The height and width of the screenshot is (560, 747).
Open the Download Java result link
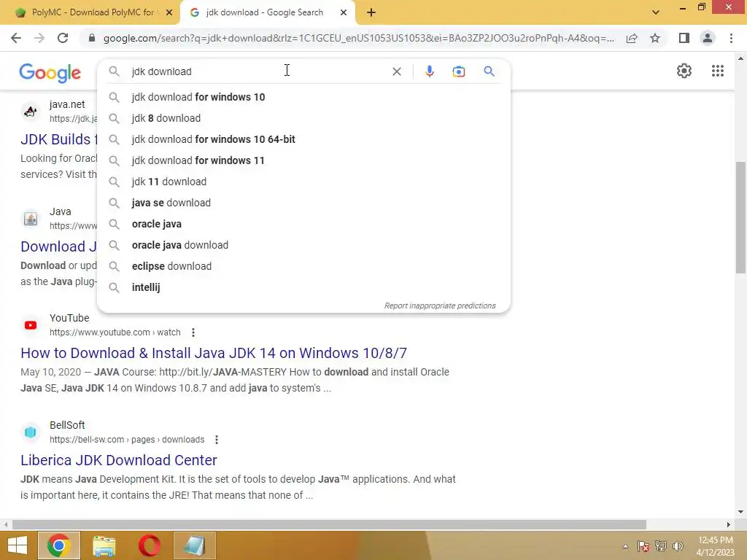point(58,246)
